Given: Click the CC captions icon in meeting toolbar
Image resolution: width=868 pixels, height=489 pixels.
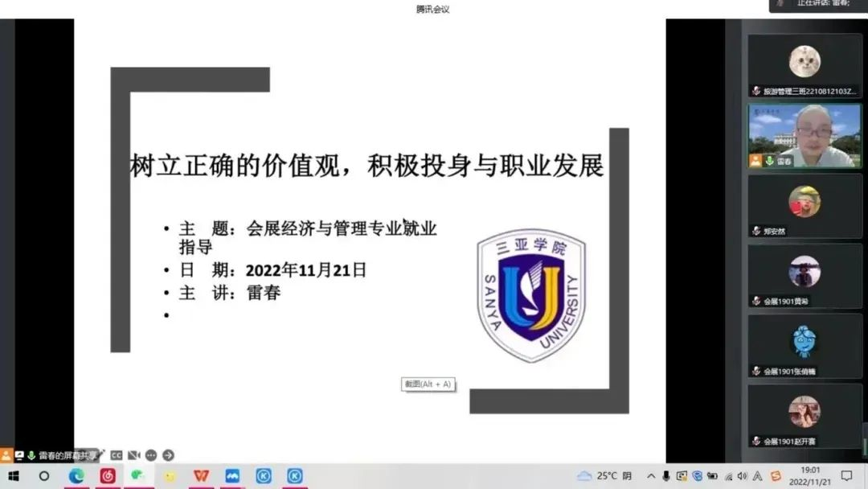Looking at the screenshot, I should [117, 455].
